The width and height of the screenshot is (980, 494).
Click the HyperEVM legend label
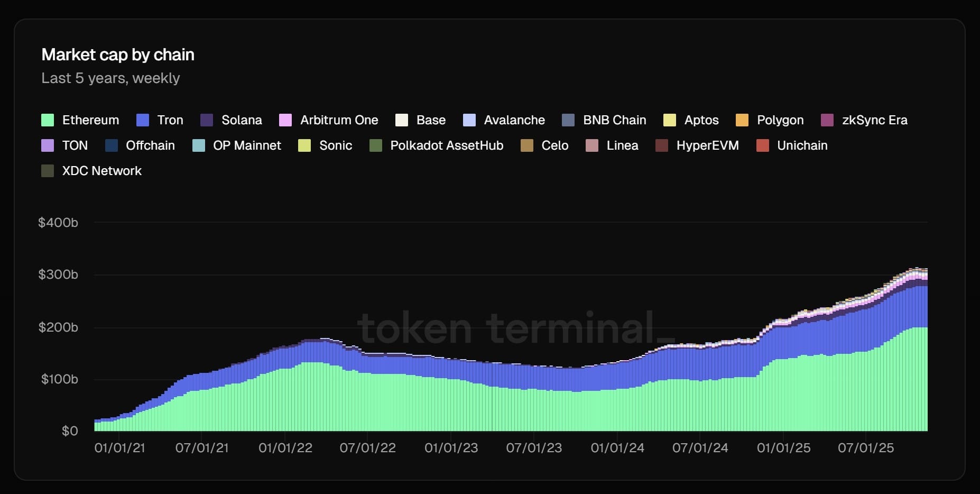pos(707,145)
